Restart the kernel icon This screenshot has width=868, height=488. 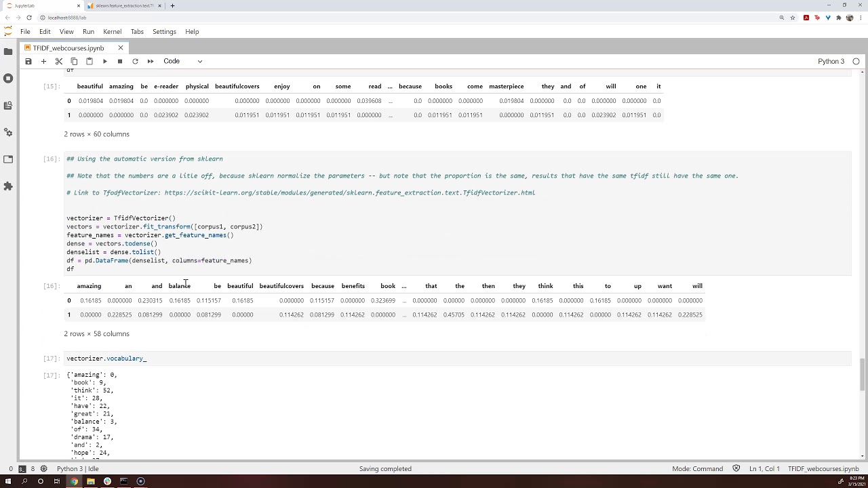pos(135,61)
